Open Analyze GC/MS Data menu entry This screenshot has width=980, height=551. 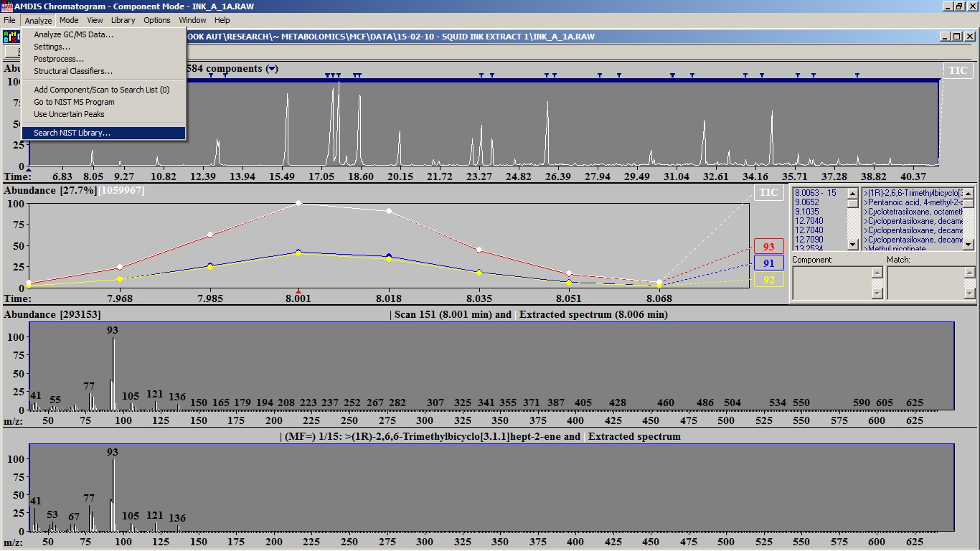[73, 34]
